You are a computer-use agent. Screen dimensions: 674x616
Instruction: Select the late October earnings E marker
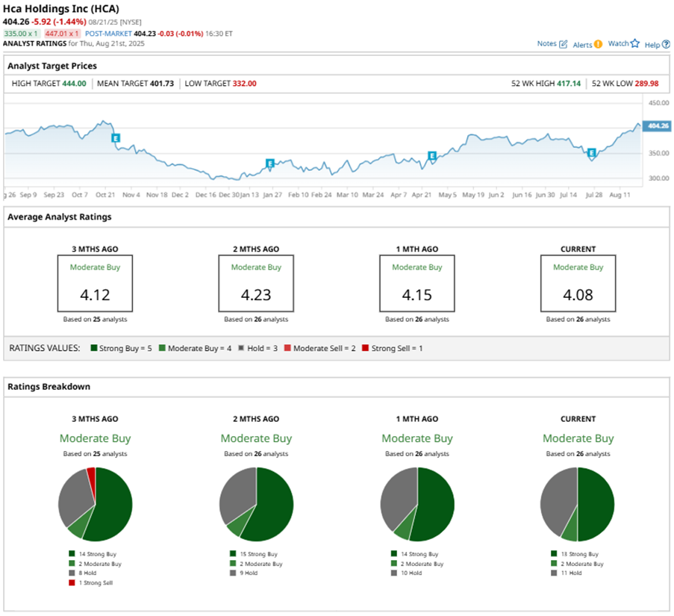tap(115, 138)
